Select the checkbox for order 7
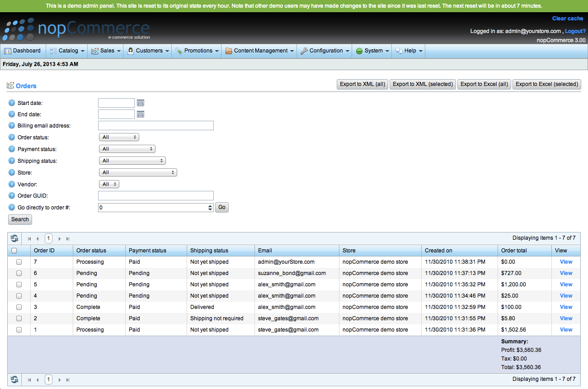Image resolution: width=588 pixels, height=389 pixels. [x=19, y=262]
